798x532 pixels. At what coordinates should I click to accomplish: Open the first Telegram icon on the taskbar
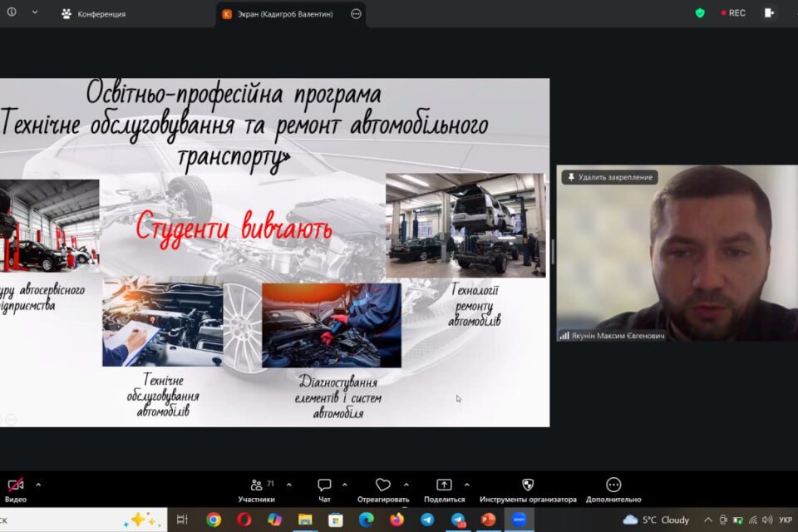(x=427, y=520)
